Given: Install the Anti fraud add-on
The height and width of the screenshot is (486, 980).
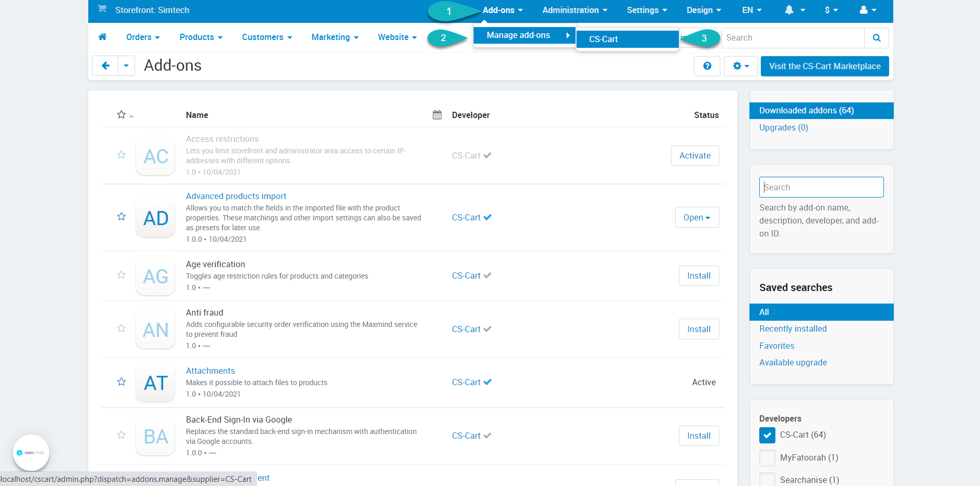Looking at the screenshot, I should tap(699, 329).
